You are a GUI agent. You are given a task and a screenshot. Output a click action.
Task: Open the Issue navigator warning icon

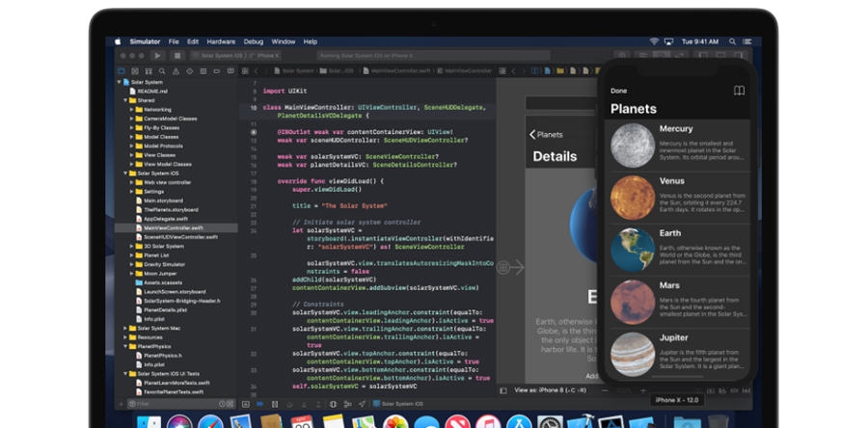[176, 71]
